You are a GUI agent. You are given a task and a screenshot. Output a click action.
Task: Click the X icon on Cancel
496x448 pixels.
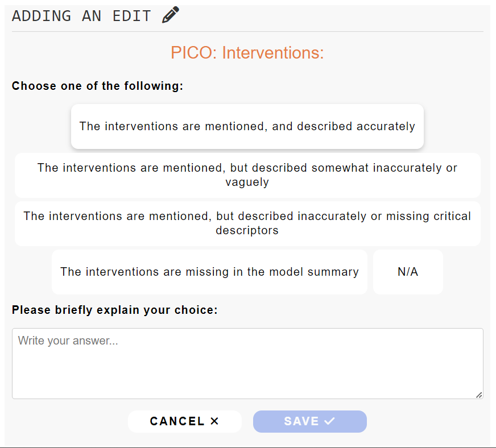[214, 421]
